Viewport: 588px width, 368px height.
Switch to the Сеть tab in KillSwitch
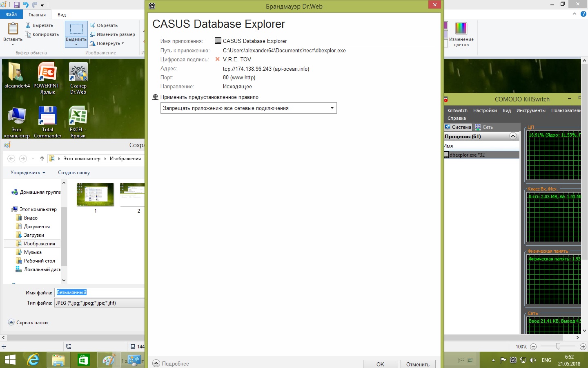coord(484,127)
